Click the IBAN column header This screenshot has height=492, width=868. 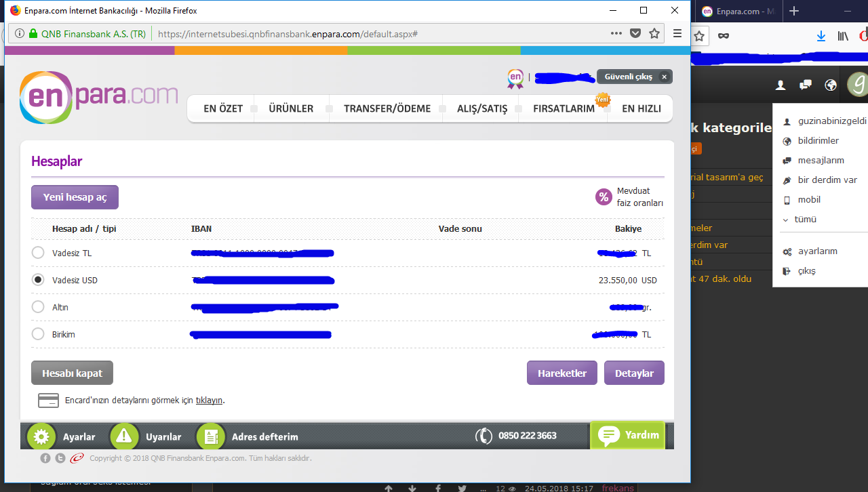click(201, 228)
